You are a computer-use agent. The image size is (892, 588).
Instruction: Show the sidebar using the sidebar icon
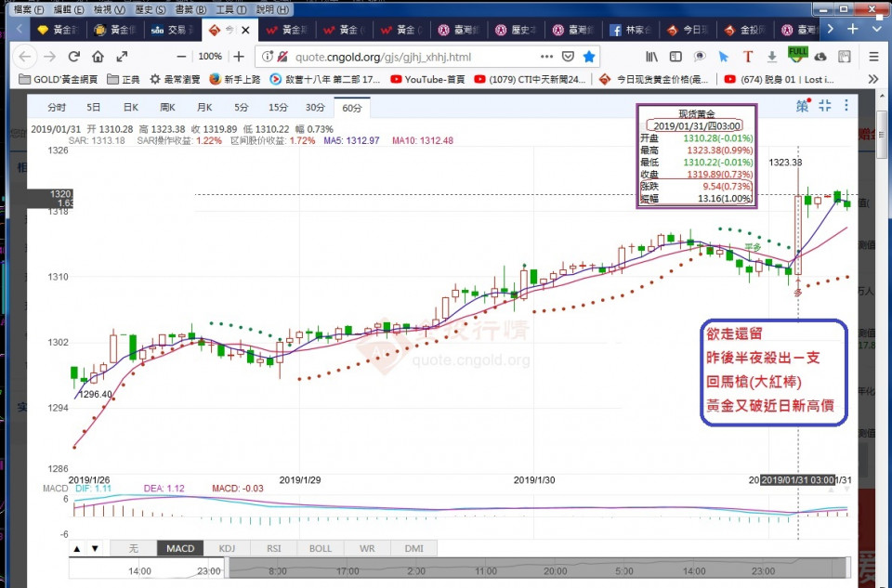[x=675, y=57]
